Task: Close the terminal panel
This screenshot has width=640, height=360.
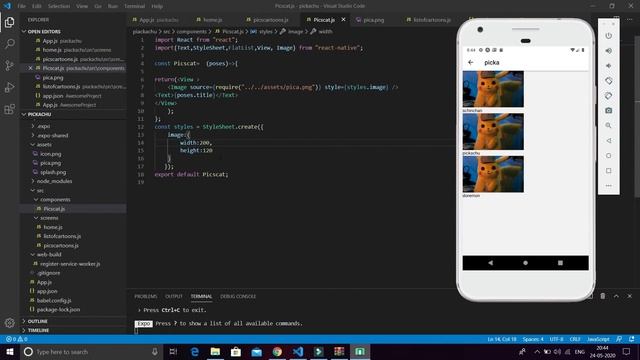Action: [x=630, y=296]
